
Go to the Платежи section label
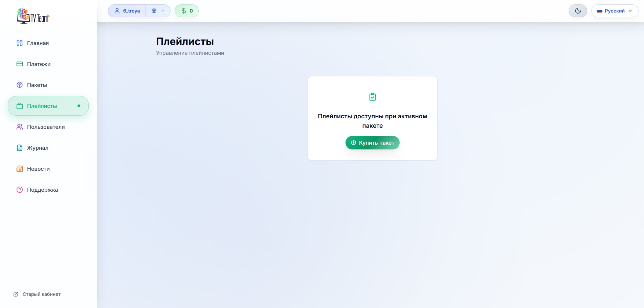coord(39,64)
